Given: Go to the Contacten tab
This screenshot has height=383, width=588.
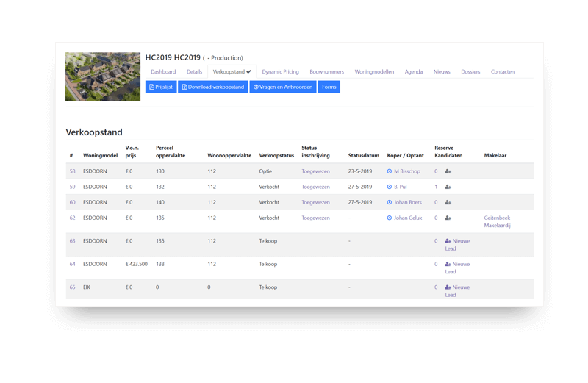Looking at the screenshot, I should click(503, 71).
